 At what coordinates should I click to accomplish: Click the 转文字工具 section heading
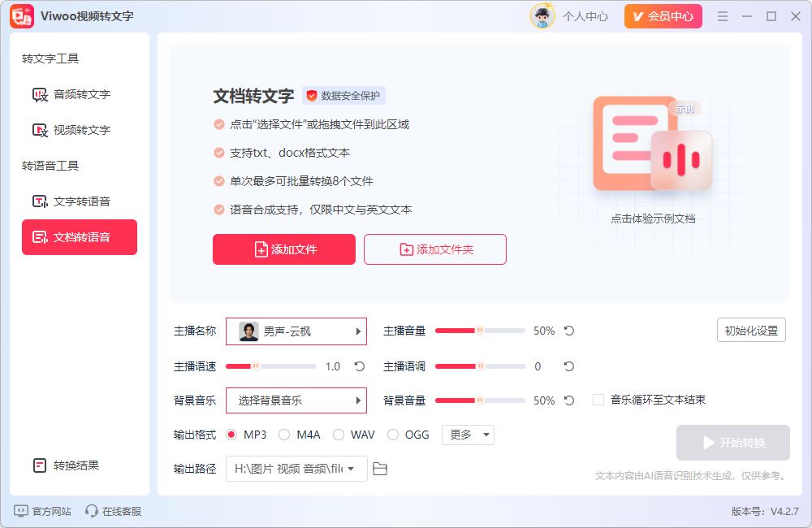(50, 58)
